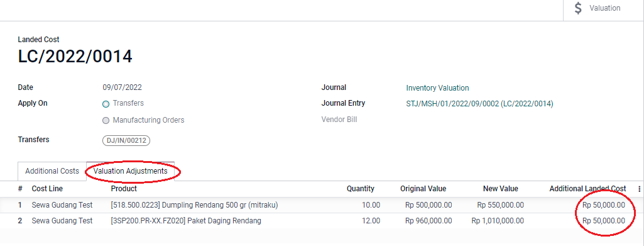Select the Dumpling Rendang 500 gr row
The width and height of the screenshot is (644, 246).
322,205
